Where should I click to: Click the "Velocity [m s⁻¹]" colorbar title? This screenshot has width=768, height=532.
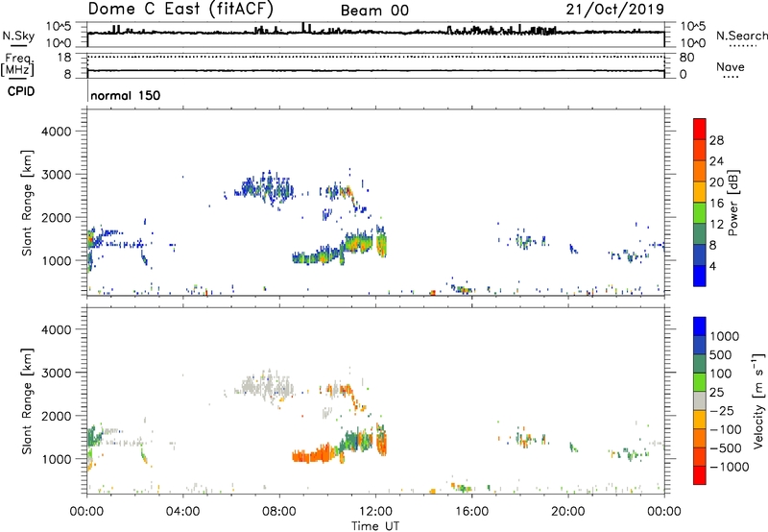[758, 400]
